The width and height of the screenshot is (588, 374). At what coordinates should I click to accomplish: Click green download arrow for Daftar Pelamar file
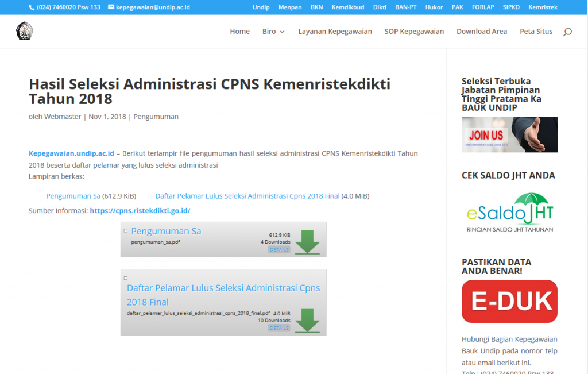tap(307, 320)
